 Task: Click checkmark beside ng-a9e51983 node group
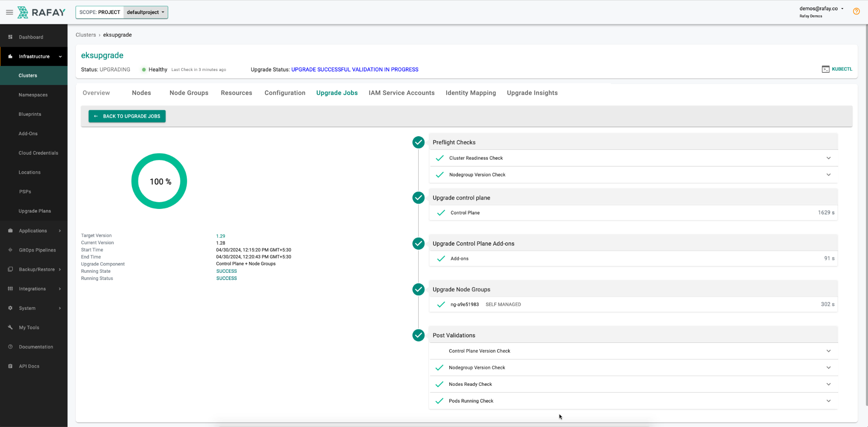441,304
